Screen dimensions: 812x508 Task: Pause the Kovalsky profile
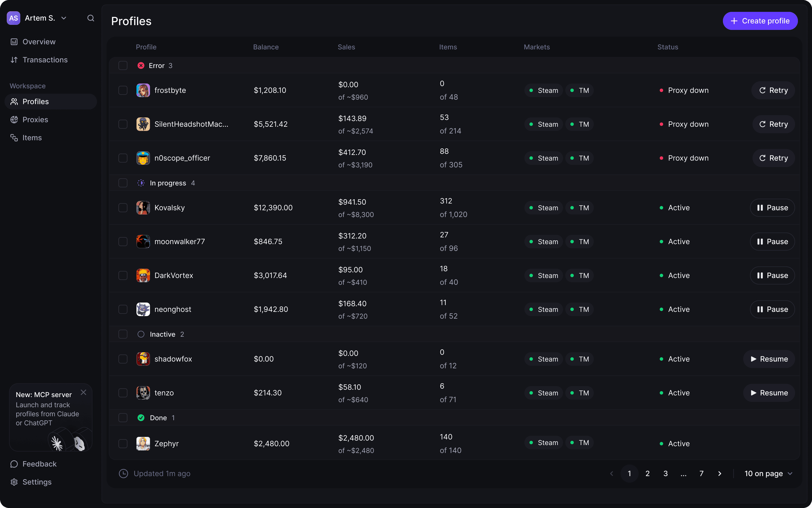click(772, 208)
